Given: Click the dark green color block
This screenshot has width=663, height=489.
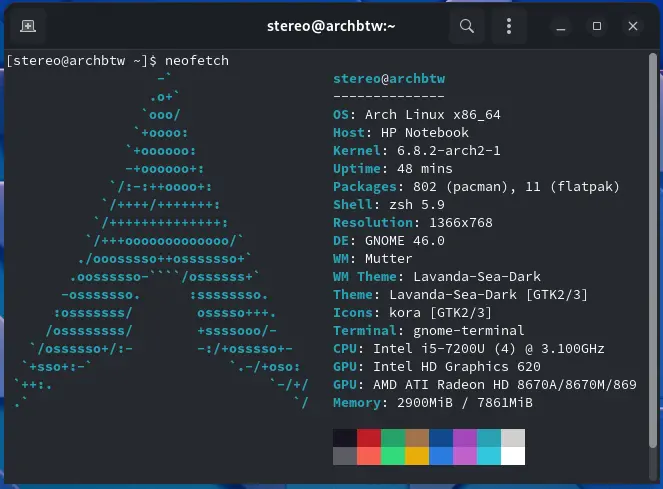Looking at the screenshot, I should coord(393,438).
